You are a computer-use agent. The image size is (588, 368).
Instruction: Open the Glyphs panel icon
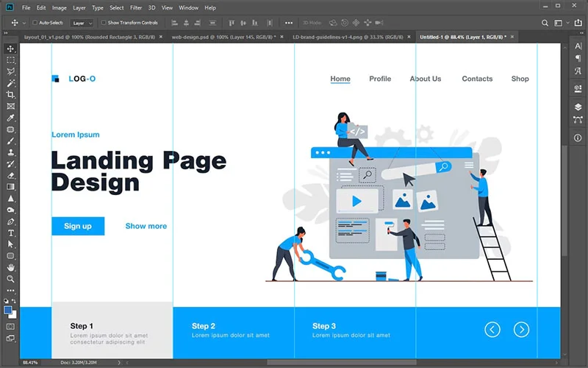(578, 71)
